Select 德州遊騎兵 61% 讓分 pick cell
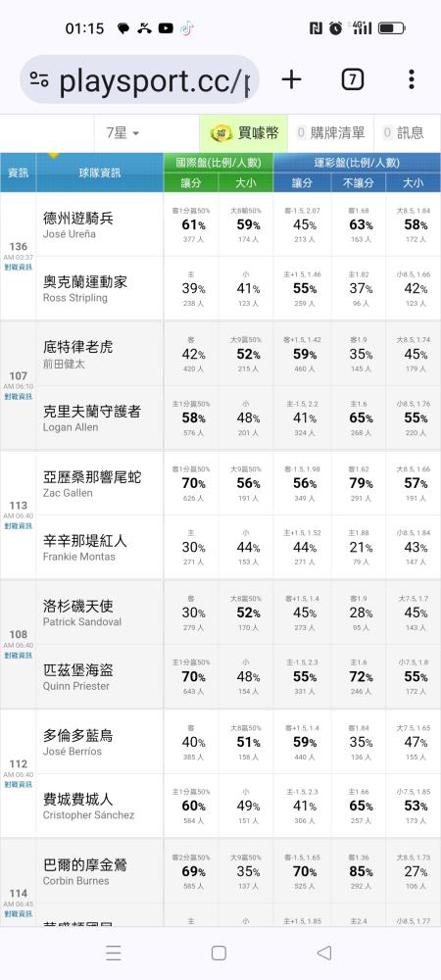This screenshot has height=980, width=441. click(x=191, y=225)
